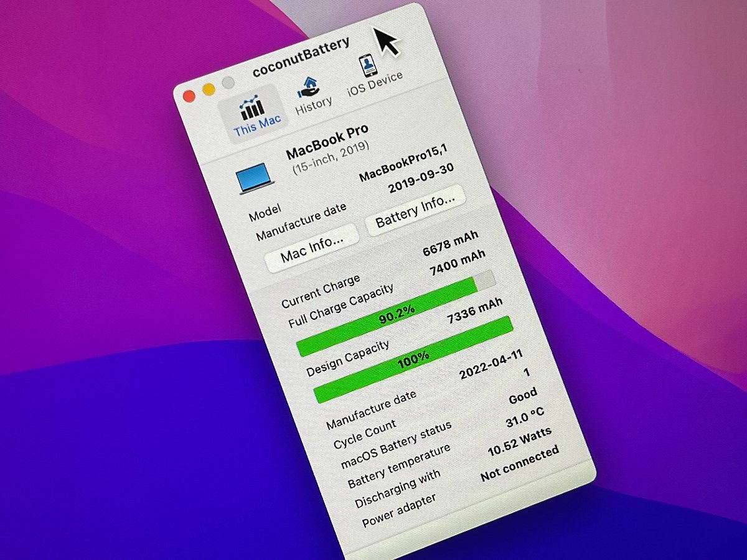747x560 pixels.
Task: Click model value MacBookPro15,1
Action: click(403, 163)
